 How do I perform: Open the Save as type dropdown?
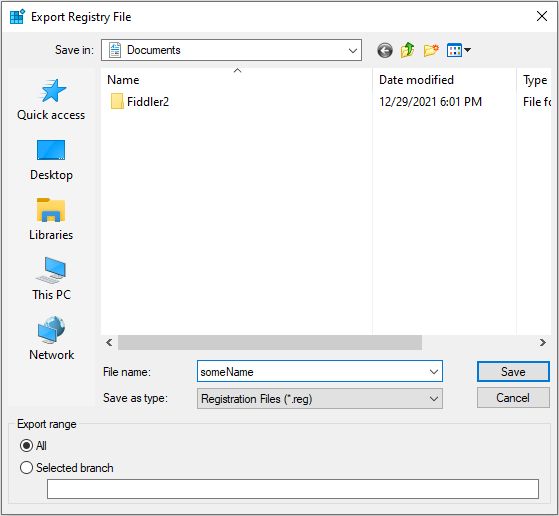click(320, 399)
